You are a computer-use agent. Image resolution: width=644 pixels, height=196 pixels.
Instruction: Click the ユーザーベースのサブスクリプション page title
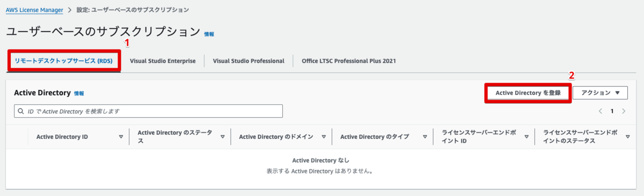pos(103,32)
